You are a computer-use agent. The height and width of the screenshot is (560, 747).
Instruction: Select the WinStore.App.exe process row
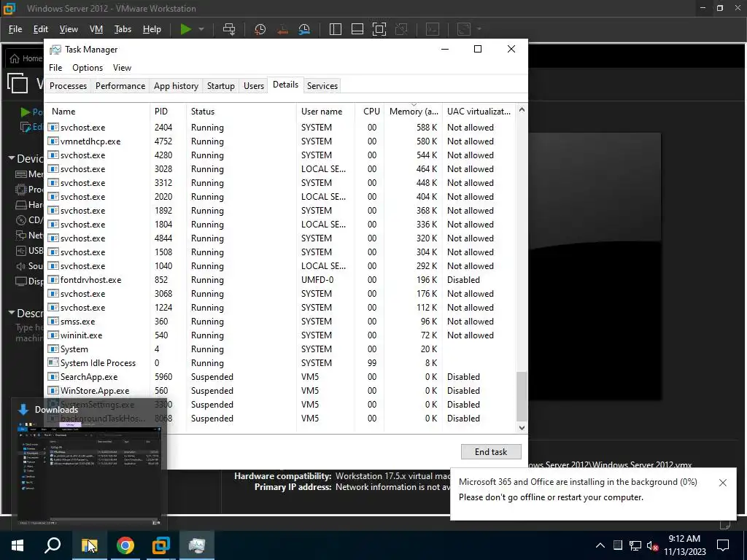coord(281,391)
